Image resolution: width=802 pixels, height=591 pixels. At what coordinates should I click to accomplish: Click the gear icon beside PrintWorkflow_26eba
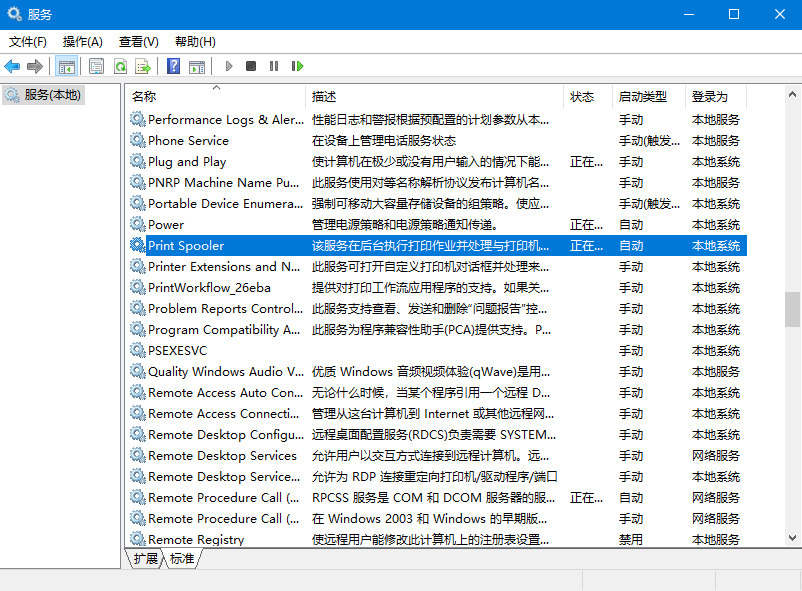138,287
